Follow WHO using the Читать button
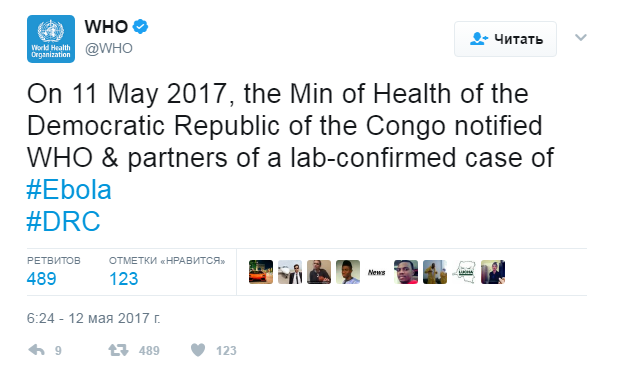619x370 pixels. click(505, 39)
